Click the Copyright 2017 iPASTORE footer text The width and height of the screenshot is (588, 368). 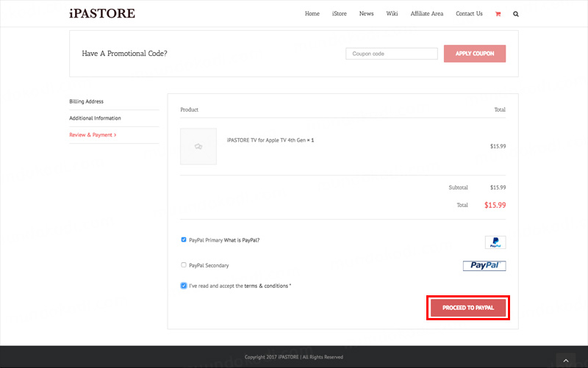point(294,357)
